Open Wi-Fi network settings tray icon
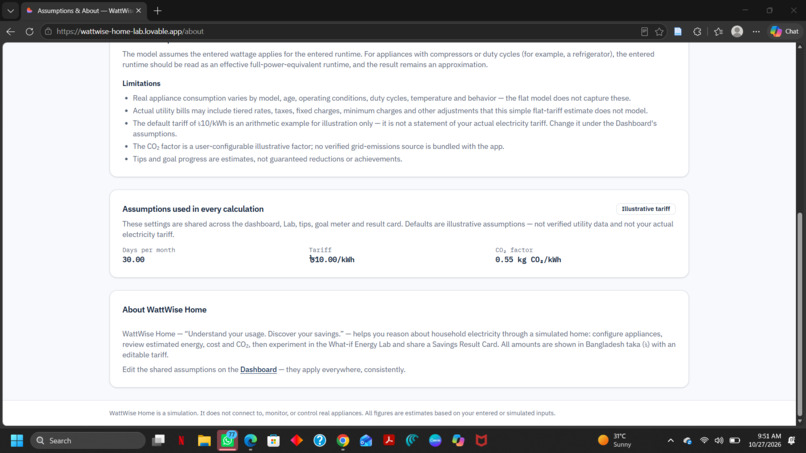 tap(704, 441)
